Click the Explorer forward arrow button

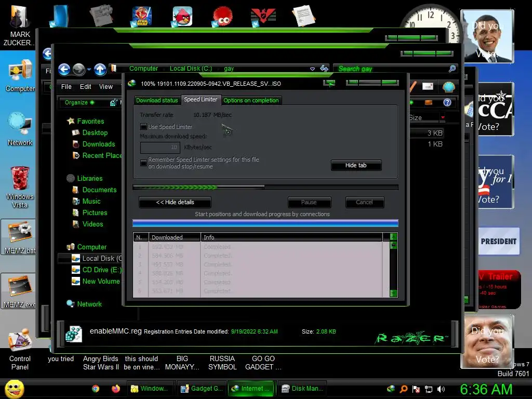[79, 70]
